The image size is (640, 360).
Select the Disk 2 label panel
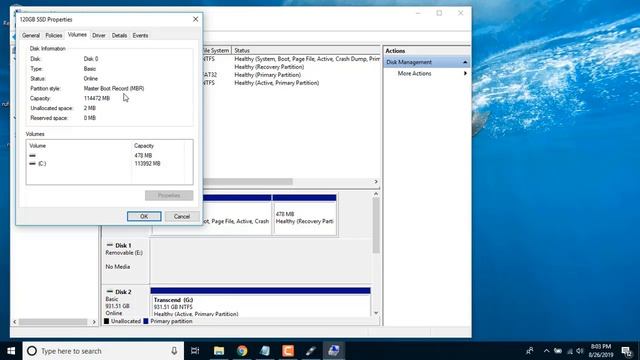tap(125, 302)
